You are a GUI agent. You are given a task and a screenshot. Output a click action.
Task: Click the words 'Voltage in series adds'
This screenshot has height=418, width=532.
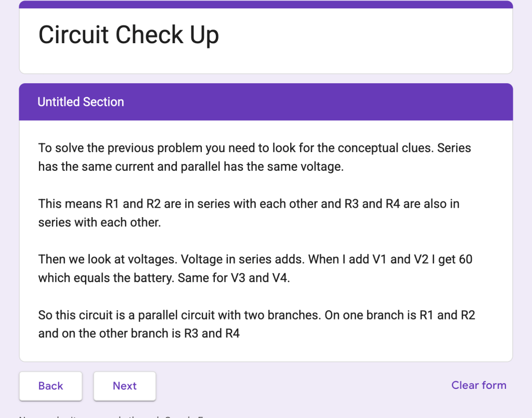(243, 259)
